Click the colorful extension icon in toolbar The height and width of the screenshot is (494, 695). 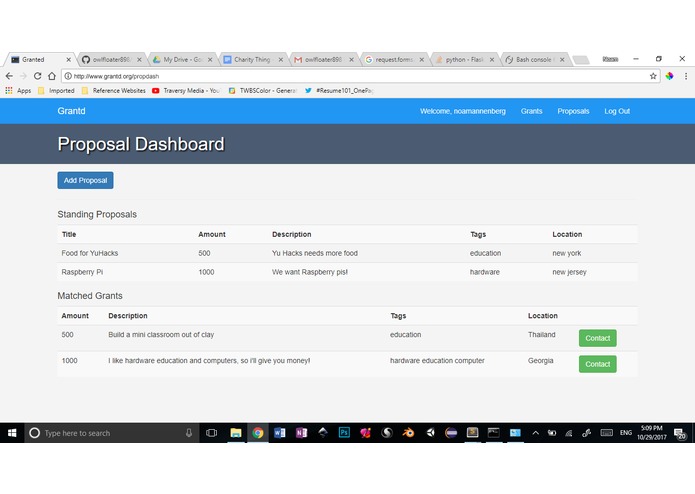click(669, 76)
